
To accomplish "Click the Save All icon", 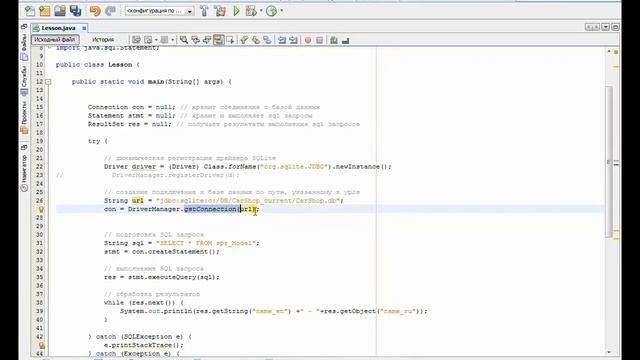I will click(76, 11).
